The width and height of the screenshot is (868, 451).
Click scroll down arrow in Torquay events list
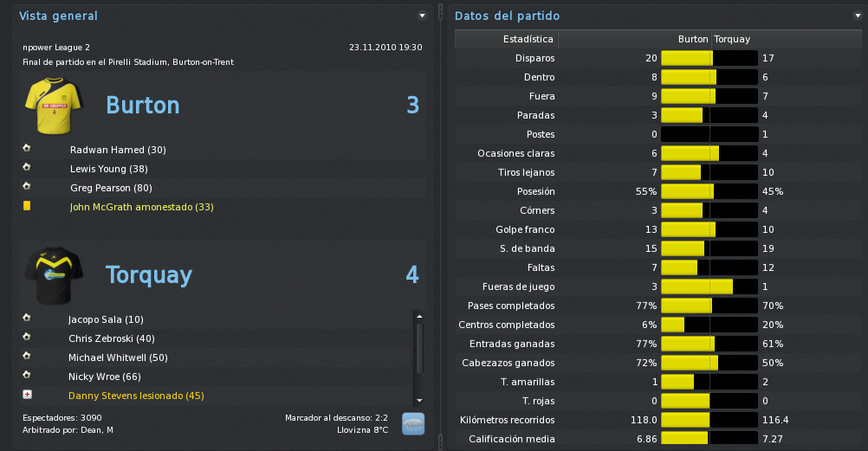pos(419,400)
